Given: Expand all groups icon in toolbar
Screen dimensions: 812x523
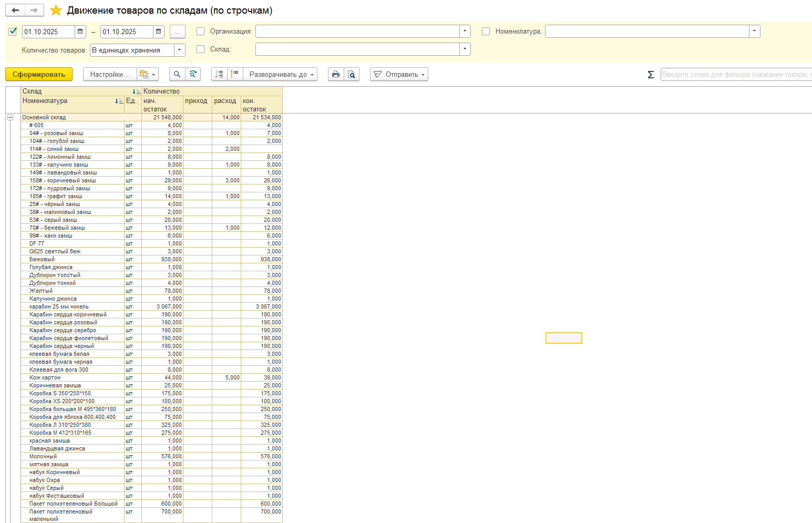Looking at the screenshot, I should coord(220,75).
